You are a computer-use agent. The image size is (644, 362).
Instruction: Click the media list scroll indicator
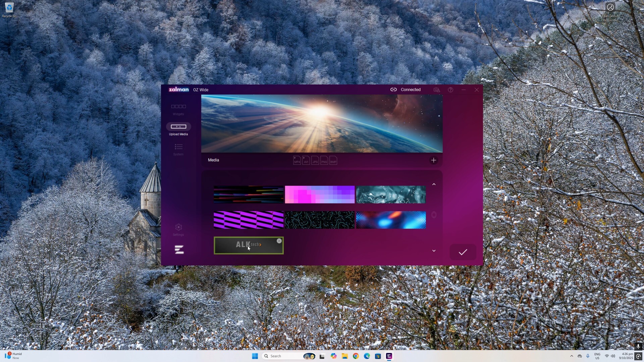click(434, 215)
